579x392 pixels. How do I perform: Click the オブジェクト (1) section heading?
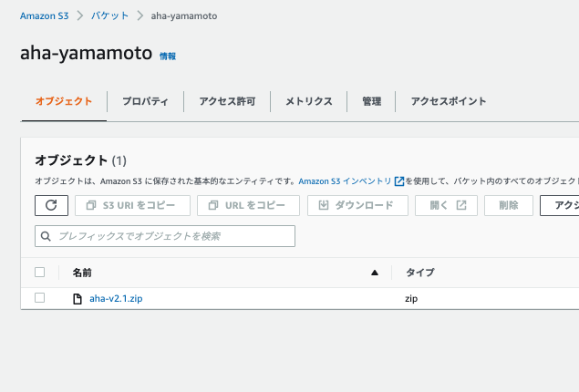[80, 160]
